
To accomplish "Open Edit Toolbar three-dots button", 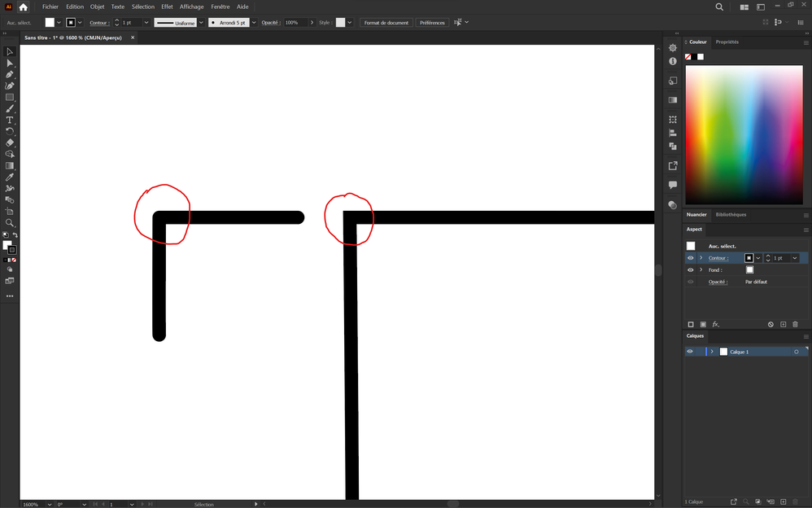I will click(9, 296).
